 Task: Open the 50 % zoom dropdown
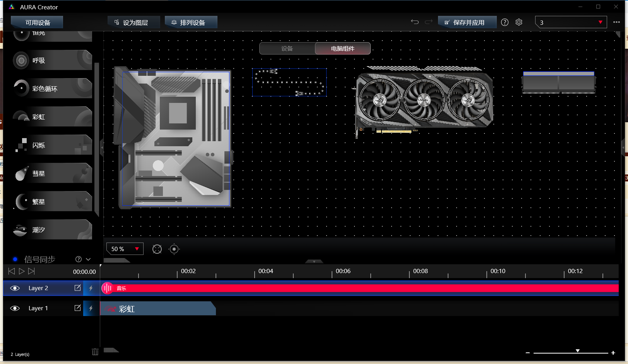(125, 249)
